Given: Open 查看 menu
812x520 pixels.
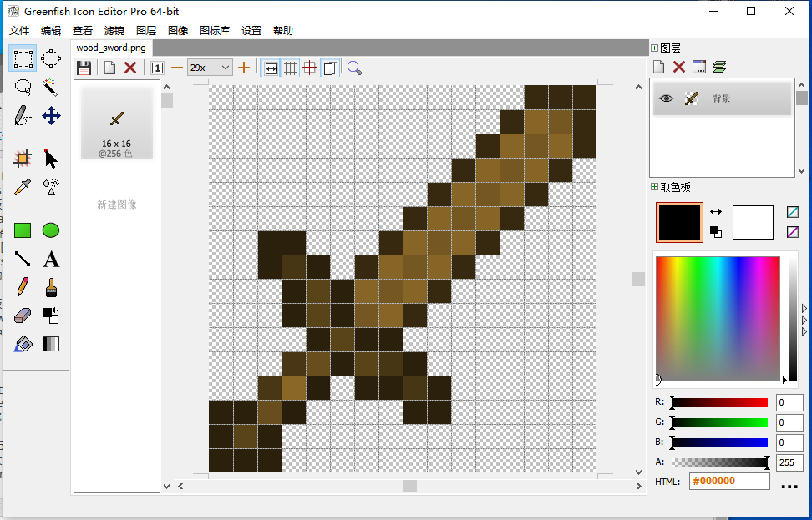Looking at the screenshot, I should coord(83,31).
